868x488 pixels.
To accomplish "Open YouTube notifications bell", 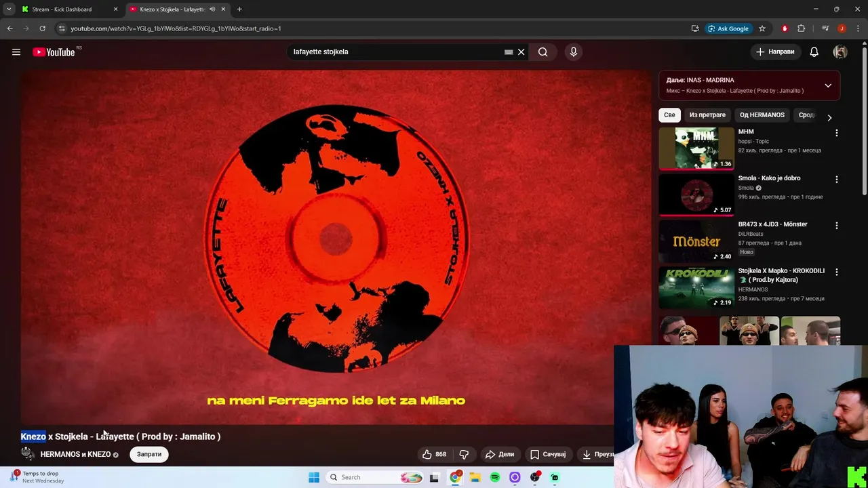I will 814,52.
